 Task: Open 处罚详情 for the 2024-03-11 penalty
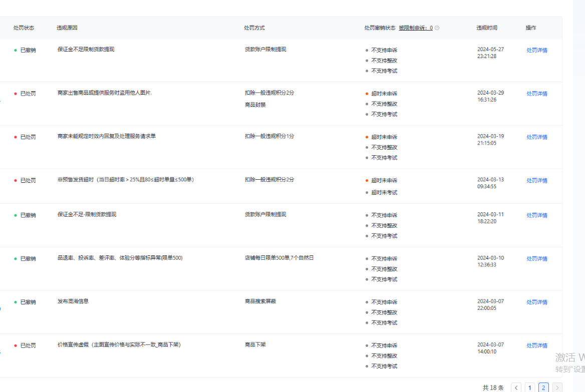[536, 216]
